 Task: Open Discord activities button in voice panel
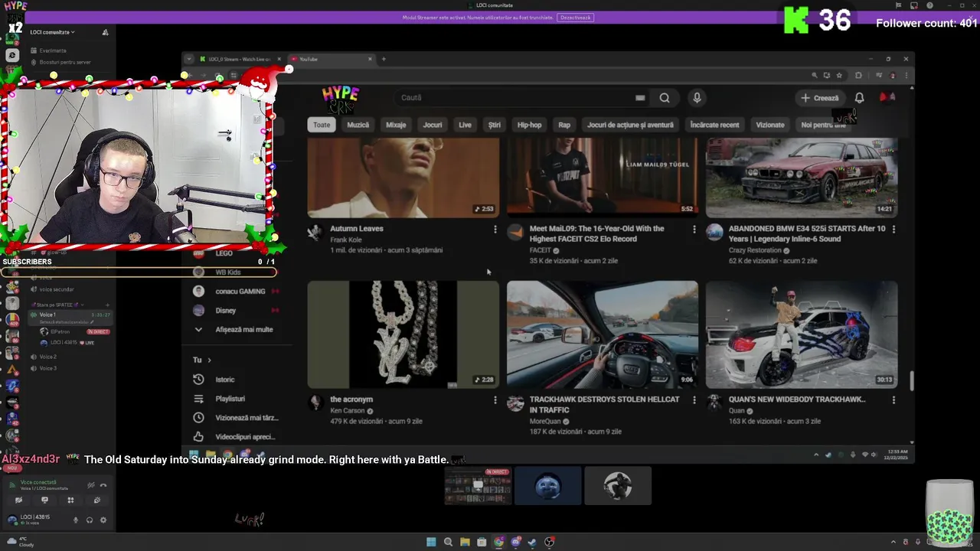(x=70, y=500)
